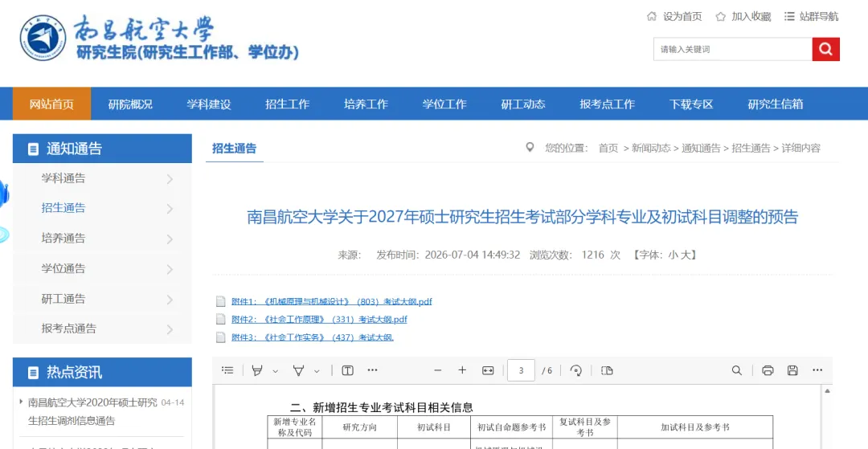Open more tools left of zoom controls
Screen dimensions: 868x449
point(372,370)
